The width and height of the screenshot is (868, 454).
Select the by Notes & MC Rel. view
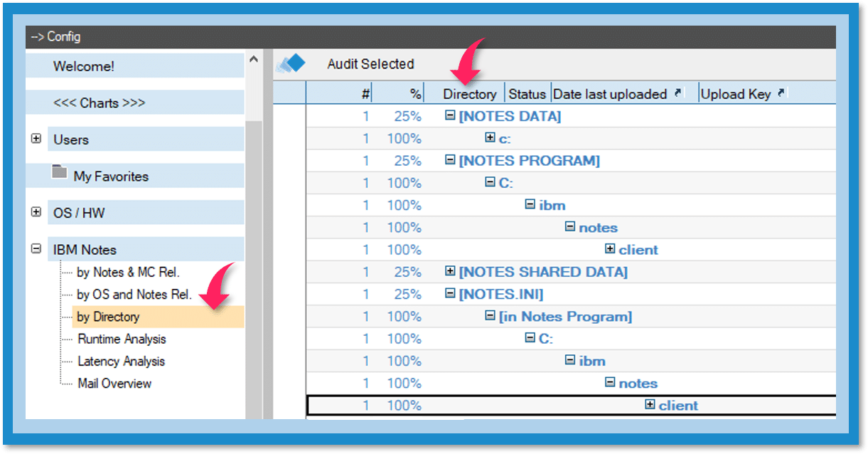128,272
